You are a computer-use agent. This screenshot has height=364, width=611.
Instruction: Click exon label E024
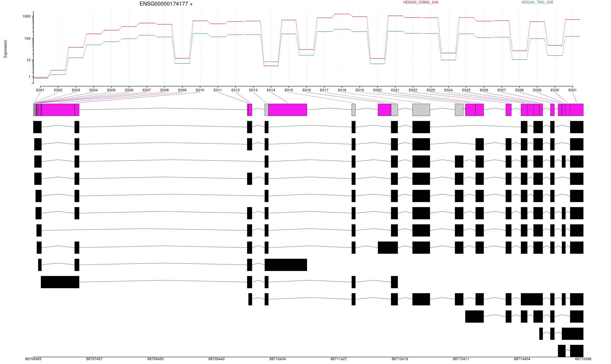448,90
